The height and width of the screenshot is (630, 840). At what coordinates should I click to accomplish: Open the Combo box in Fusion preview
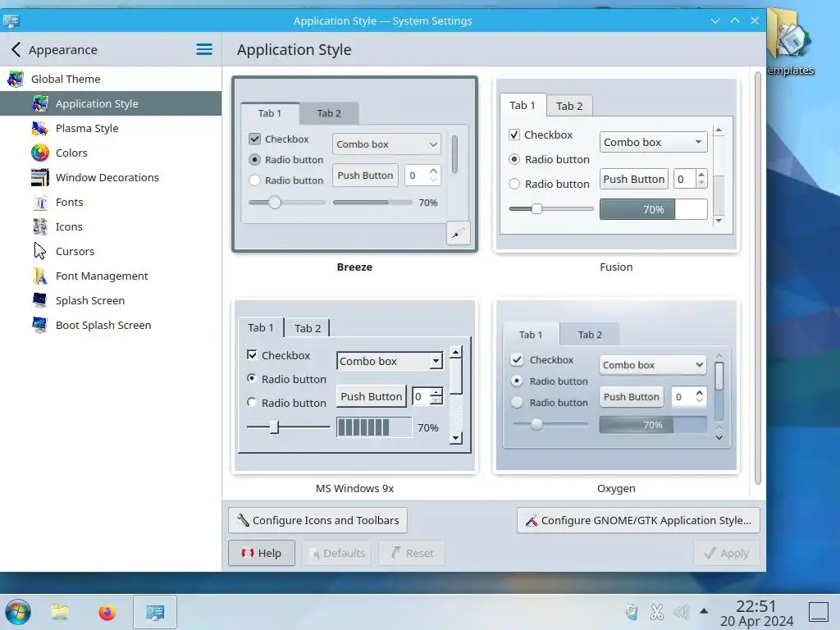pos(654,142)
